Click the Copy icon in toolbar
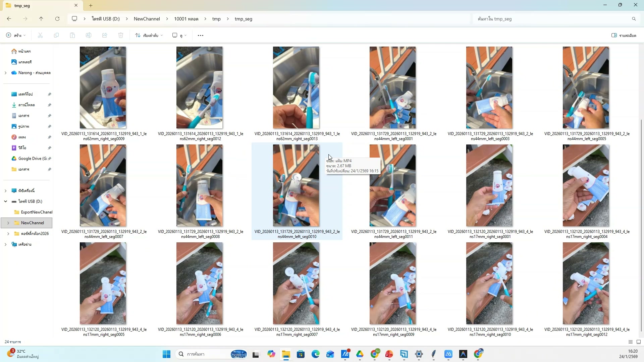The height and width of the screenshot is (362, 644). [x=56, y=35]
